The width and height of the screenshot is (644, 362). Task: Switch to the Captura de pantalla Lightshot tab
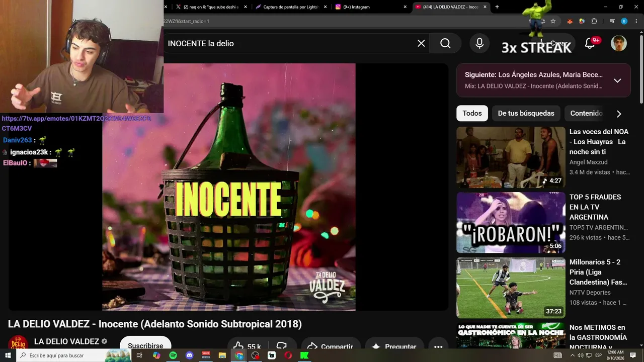pos(291,7)
